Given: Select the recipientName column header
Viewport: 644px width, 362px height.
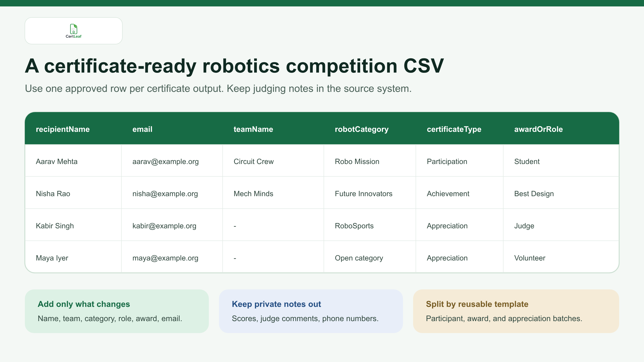Looking at the screenshot, I should tap(73, 129).
